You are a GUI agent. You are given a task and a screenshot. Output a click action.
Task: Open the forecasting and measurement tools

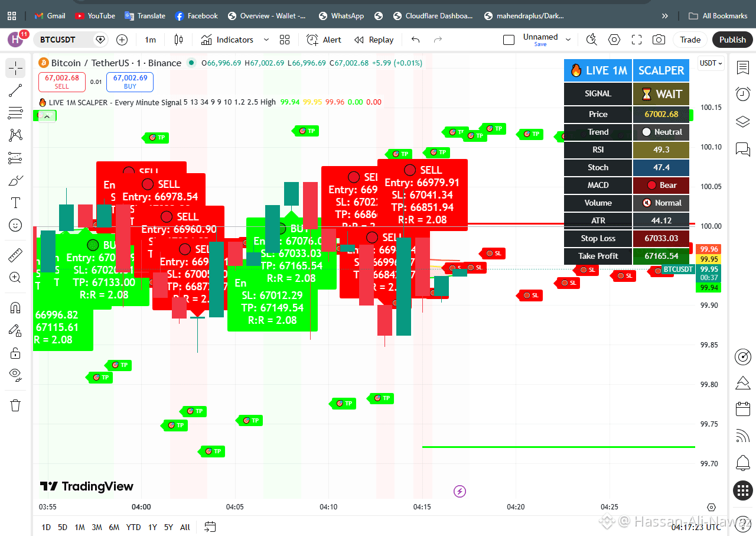pos(15,158)
